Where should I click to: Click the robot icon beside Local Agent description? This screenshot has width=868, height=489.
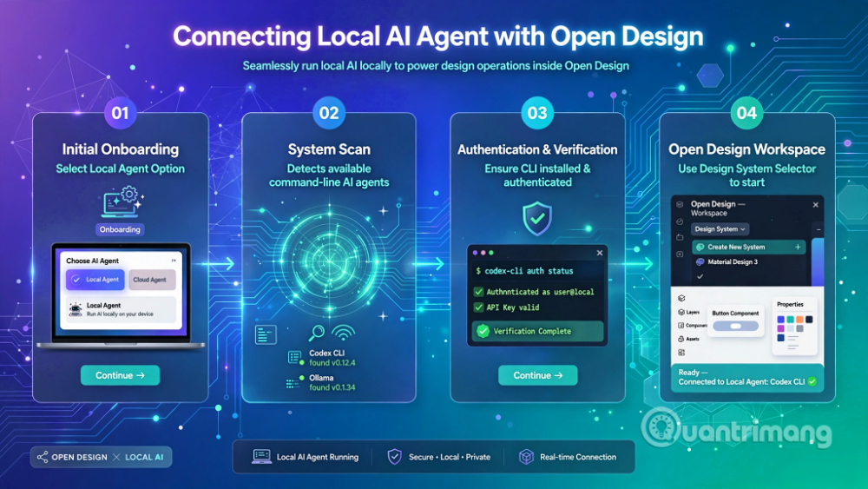click(x=76, y=309)
